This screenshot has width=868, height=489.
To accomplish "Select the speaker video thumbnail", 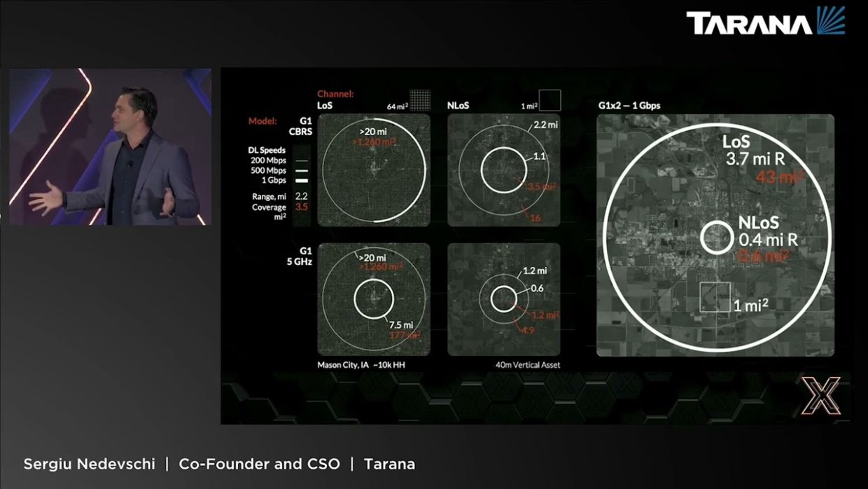I will tap(109, 147).
